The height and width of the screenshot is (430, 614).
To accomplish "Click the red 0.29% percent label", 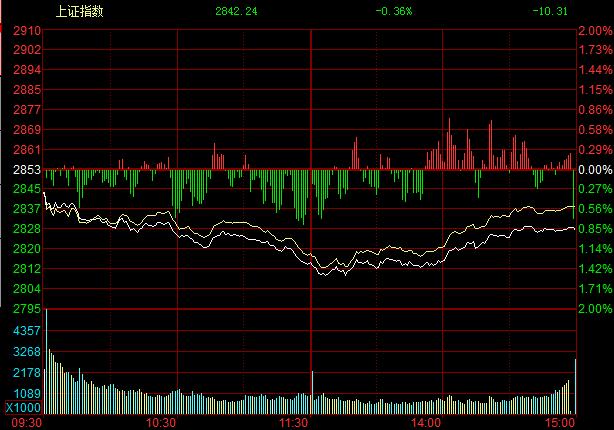I will (595, 150).
